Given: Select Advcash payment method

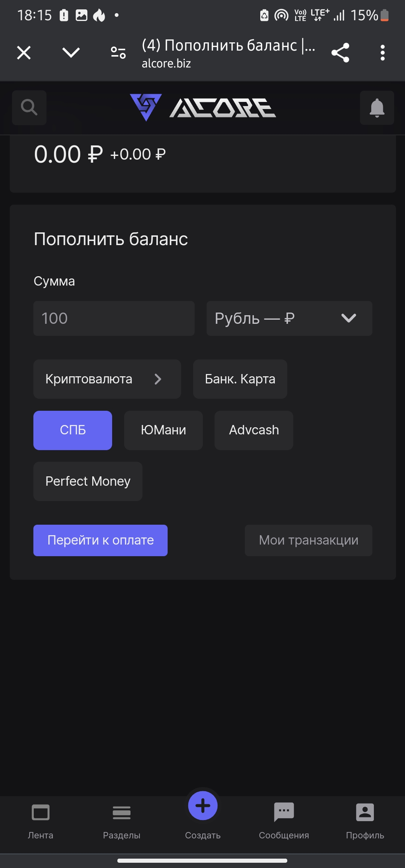Looking at the screenshot, I should tap(254, 430).
